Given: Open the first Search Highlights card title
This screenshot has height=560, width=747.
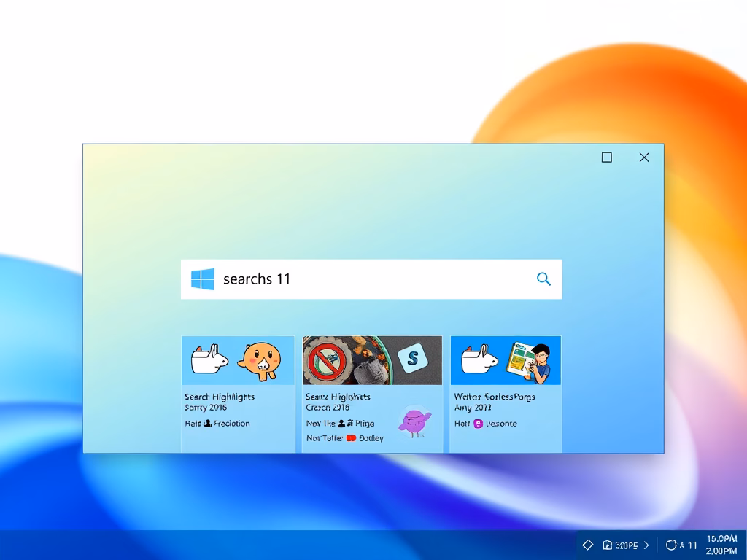Looking at the screenshot, I should pos(220,397).
